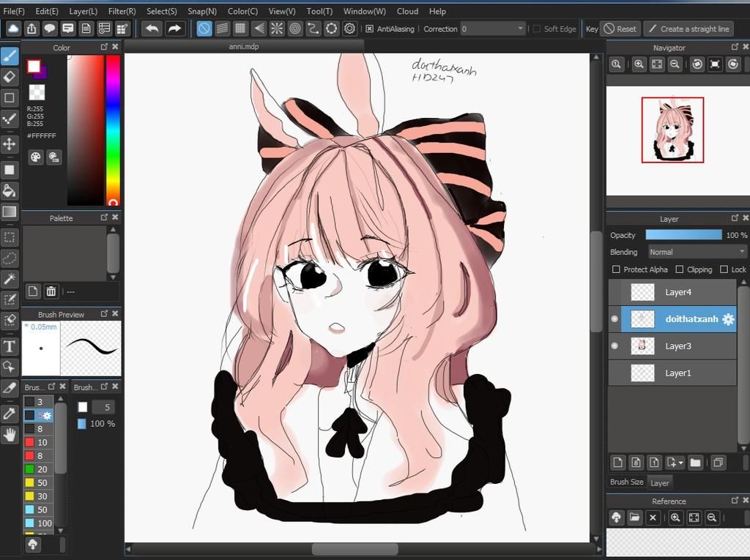Screen dimensions: 750x560
Task: Click the Undo arrow in toolbar
Action: [x=152, y=29]
